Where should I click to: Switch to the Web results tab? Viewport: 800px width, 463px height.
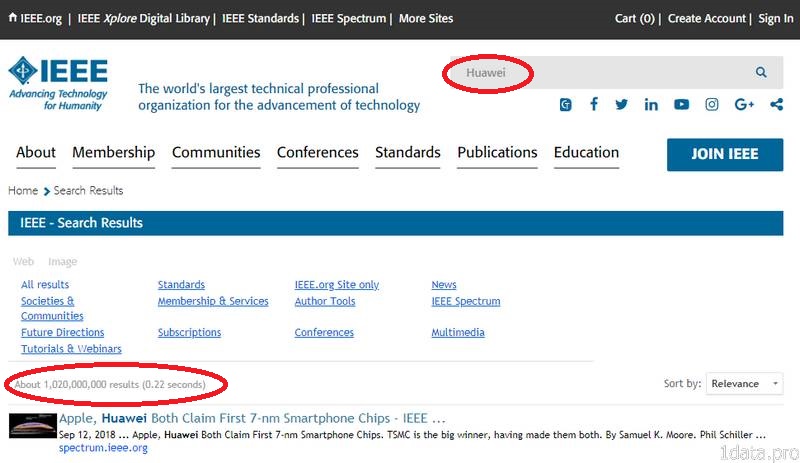pos(23,261)
